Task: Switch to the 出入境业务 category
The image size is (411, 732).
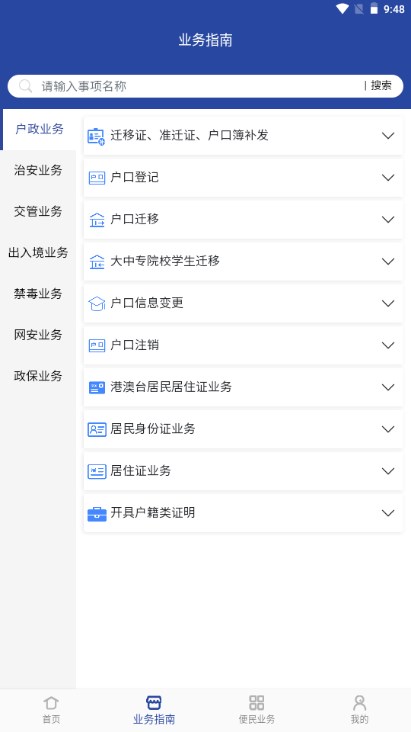Action: click(38, 253)
